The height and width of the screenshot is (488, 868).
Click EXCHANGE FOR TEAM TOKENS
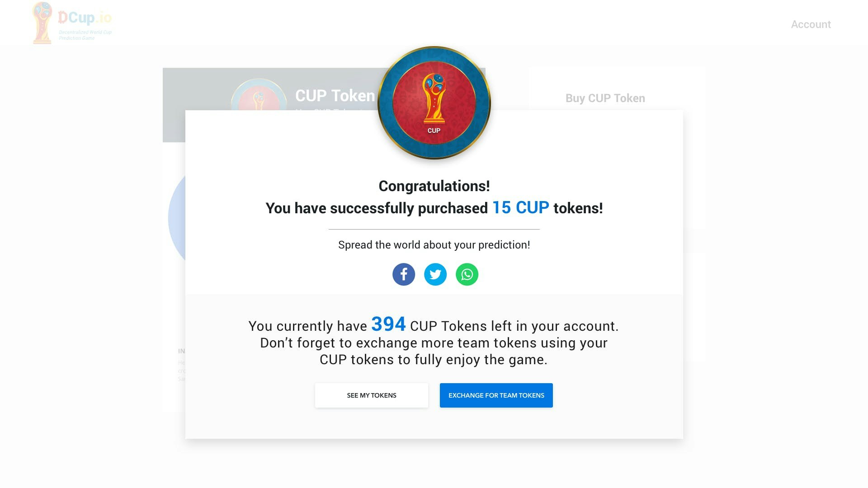tap(496, 395)
